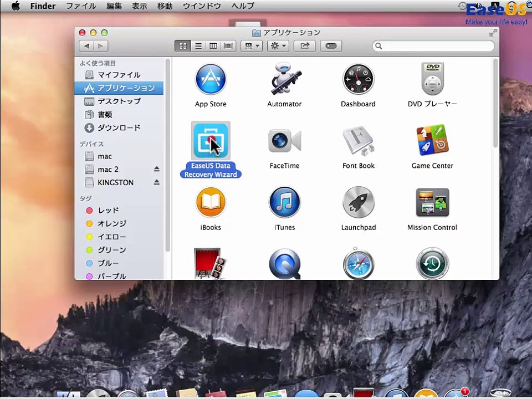Select the Time Machine clock icon
Viewport: 532px width, 399px height.
tap(432, 264)
